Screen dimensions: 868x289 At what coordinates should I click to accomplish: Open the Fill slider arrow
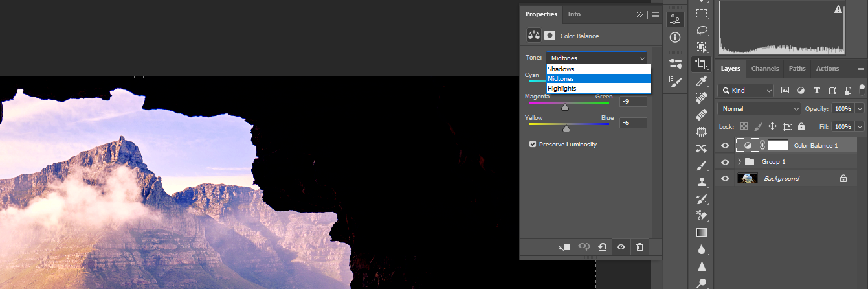point(860,126)
